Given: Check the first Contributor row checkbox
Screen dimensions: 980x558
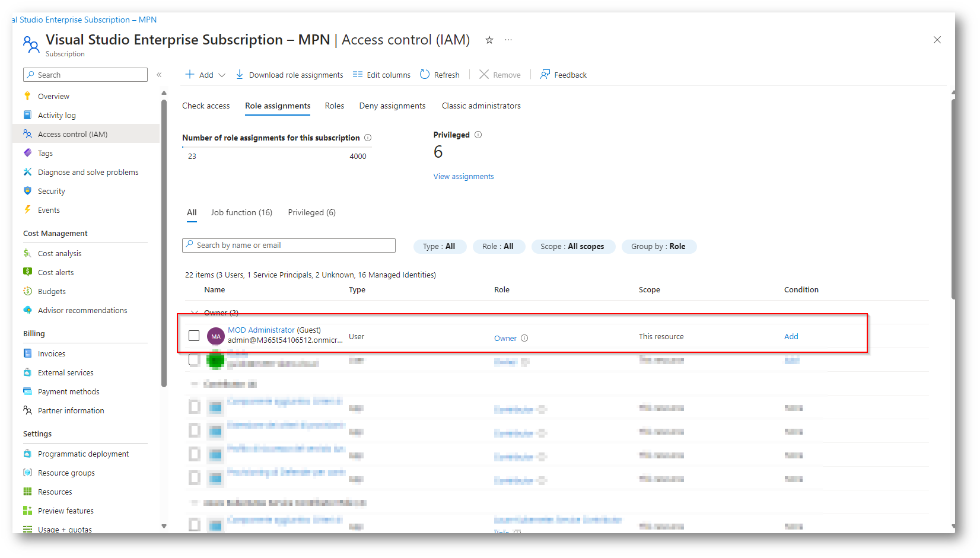Looking at the screenshot, I should point(194,407).
